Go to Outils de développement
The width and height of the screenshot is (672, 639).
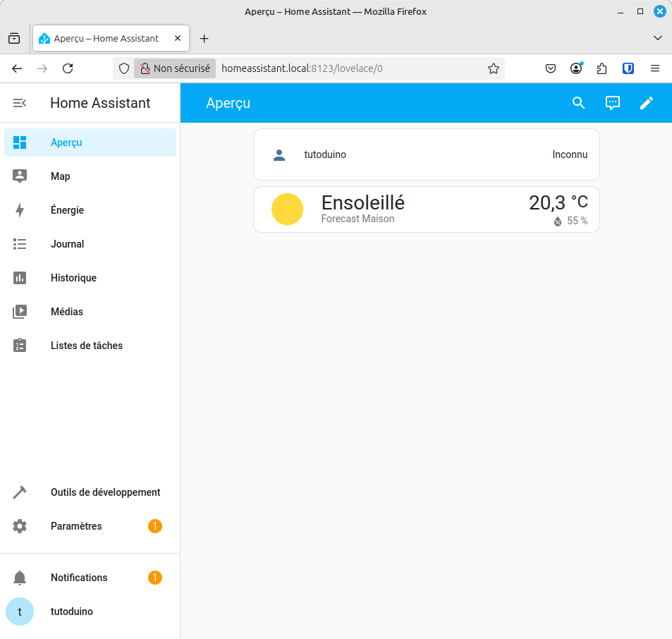click(90, 492)
